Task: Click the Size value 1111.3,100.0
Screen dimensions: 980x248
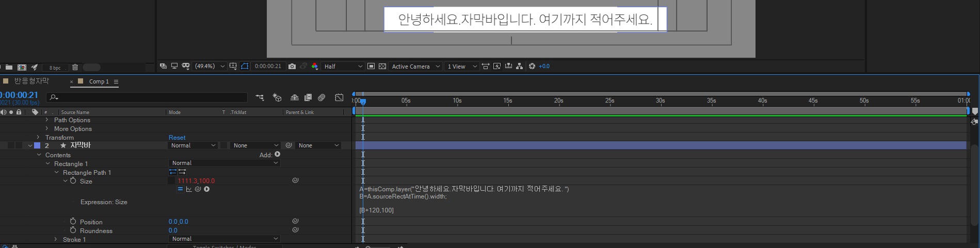Action: [196, 181]
